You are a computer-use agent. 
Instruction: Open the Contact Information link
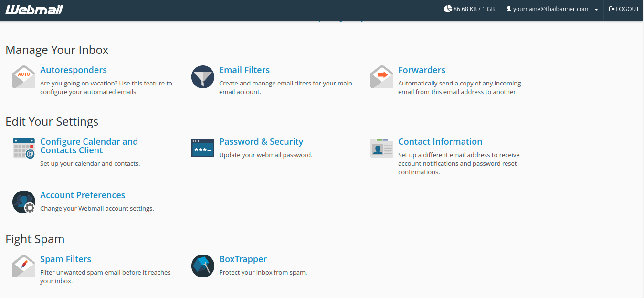[x=440, y=142]
